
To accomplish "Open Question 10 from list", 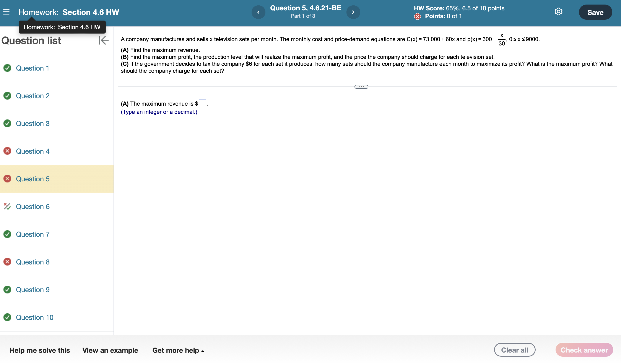I will point(34,317).
